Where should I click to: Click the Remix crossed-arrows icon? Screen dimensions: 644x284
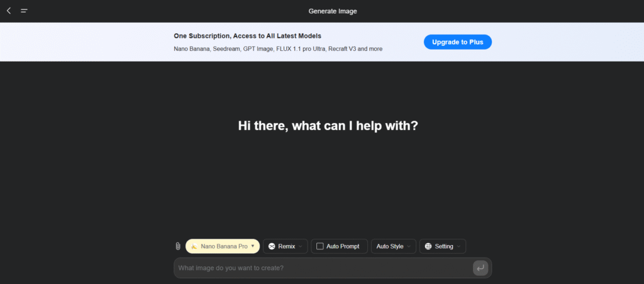(x=272, y=246)
